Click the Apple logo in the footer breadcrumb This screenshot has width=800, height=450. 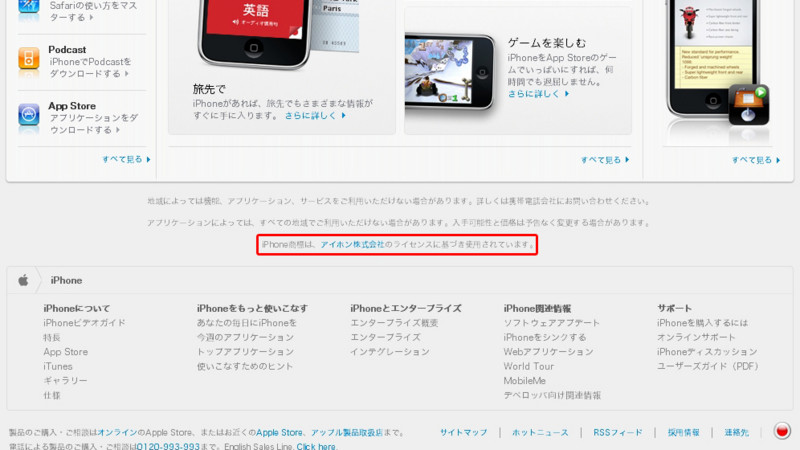[23, 280]
